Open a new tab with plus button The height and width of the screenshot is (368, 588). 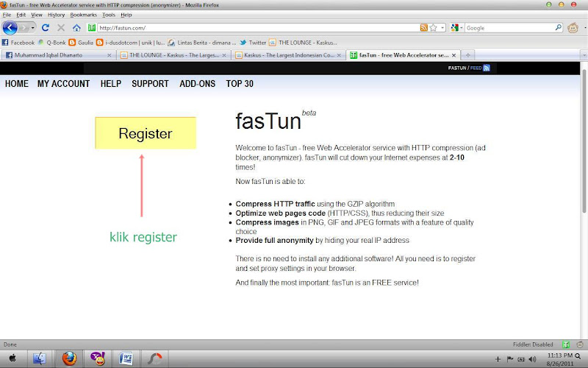[467, 55]
